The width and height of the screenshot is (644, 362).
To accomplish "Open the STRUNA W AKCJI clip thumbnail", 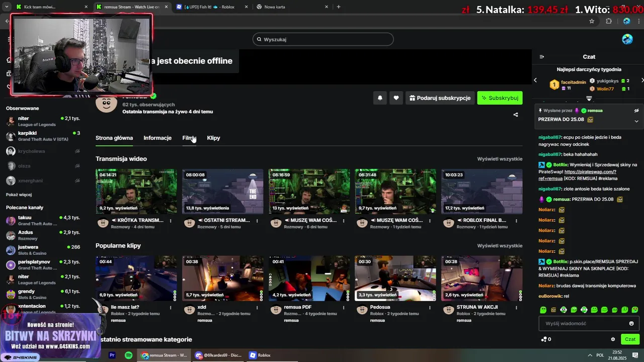I will click(x=482, y=279).
